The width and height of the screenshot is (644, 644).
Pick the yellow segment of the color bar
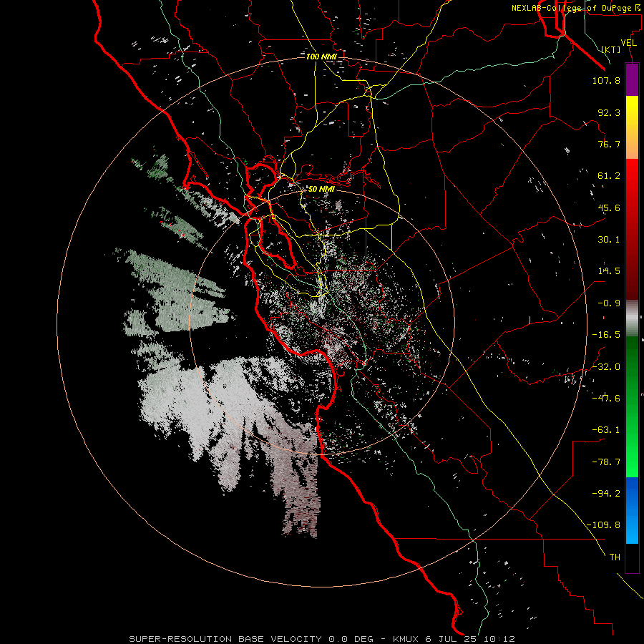point(632,127)
